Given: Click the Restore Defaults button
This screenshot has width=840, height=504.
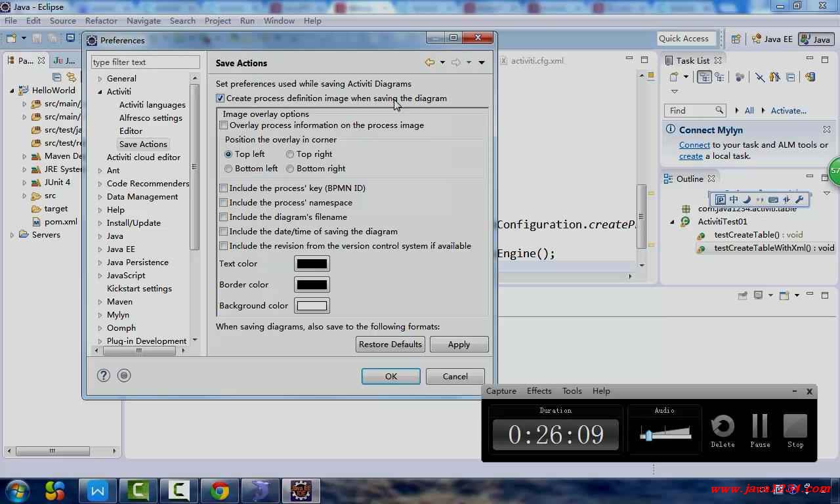Looking at the screenshot, I should click(x=390, y=345).
